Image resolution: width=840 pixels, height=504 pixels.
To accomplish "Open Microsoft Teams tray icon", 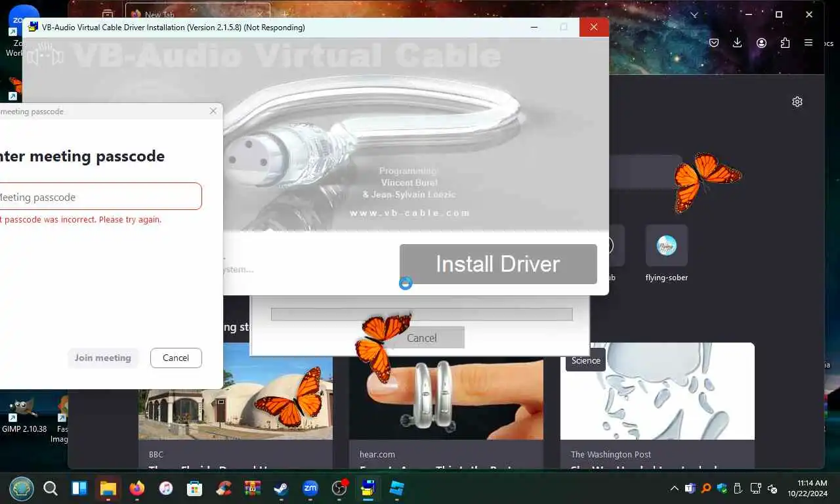I will [x=690, y=488].
